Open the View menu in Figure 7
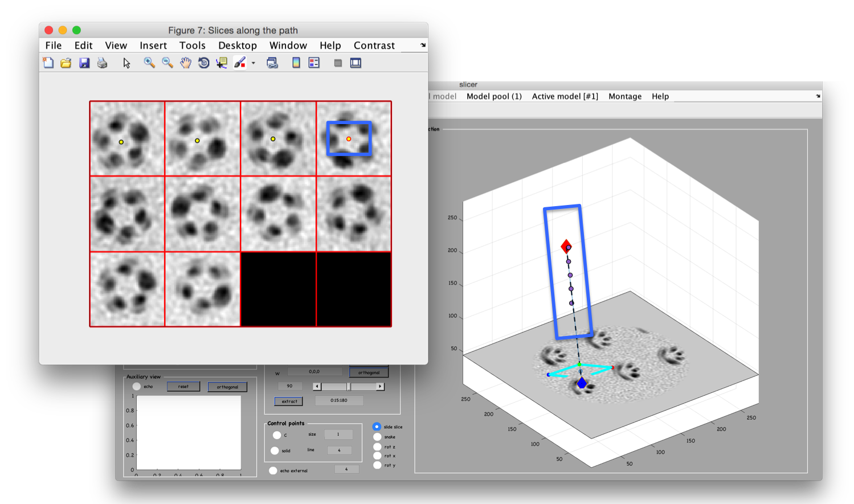 [x=116, y=46]
